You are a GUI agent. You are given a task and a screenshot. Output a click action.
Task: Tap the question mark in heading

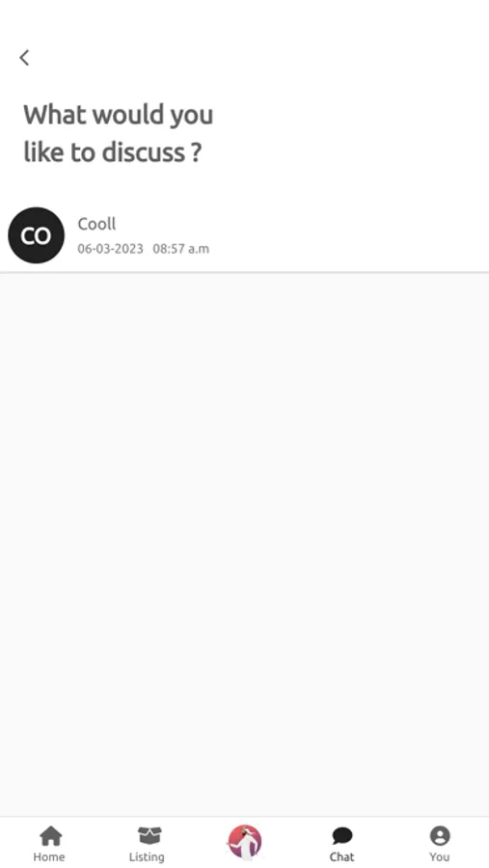coord(196,152)
